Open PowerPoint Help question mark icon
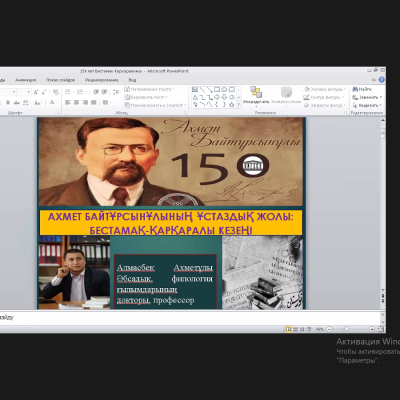Image resolution: width=400 pixels, height=400 pixels. [382, 80]
